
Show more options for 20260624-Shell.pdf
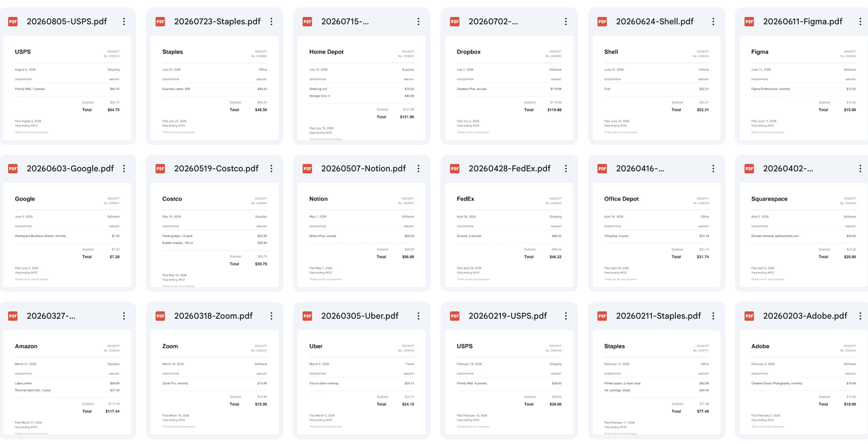713,22
